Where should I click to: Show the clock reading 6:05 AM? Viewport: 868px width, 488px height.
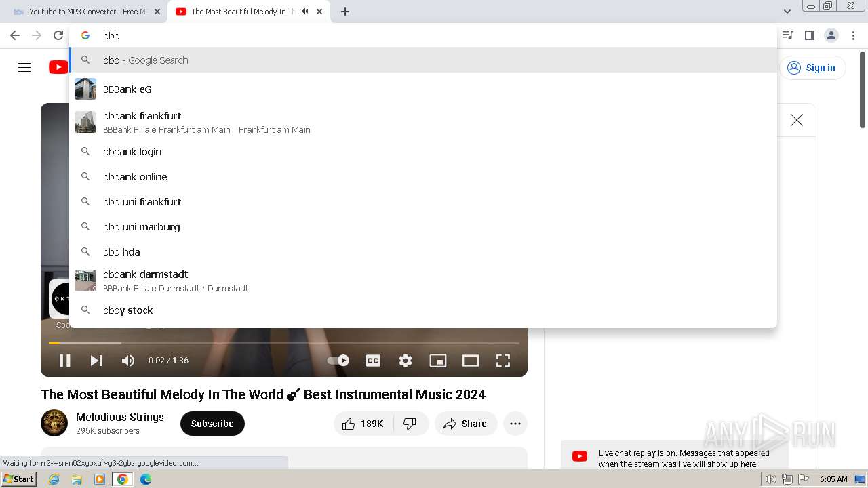click(833, 479)
